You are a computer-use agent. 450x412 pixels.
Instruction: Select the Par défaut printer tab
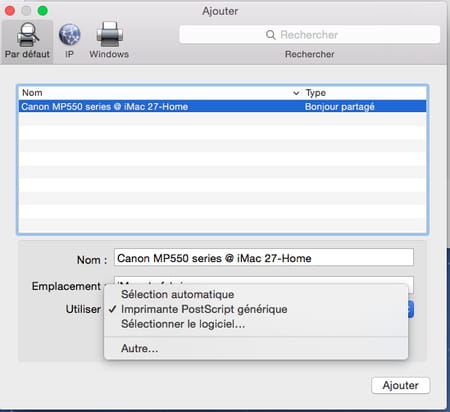tap(27, 41)
